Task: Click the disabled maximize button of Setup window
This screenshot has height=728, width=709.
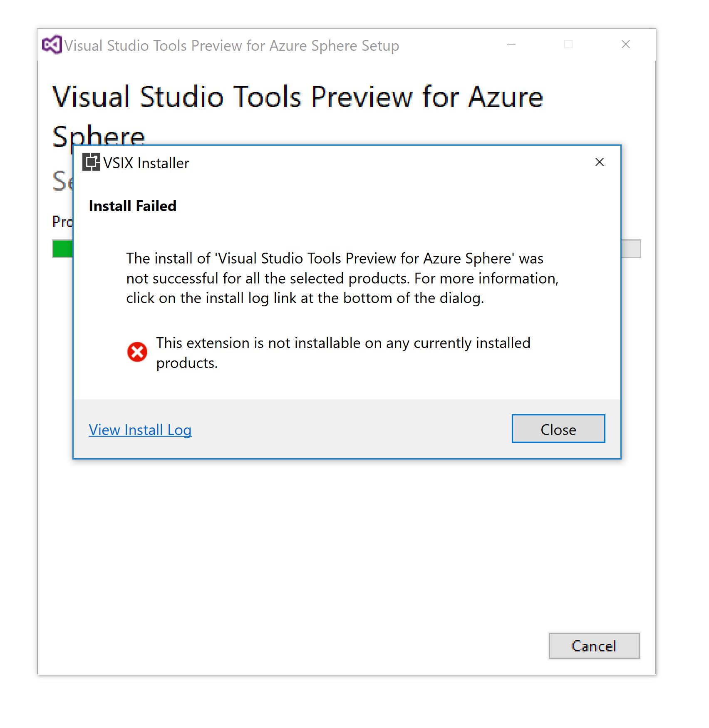Action: click(x=568, y=44)
